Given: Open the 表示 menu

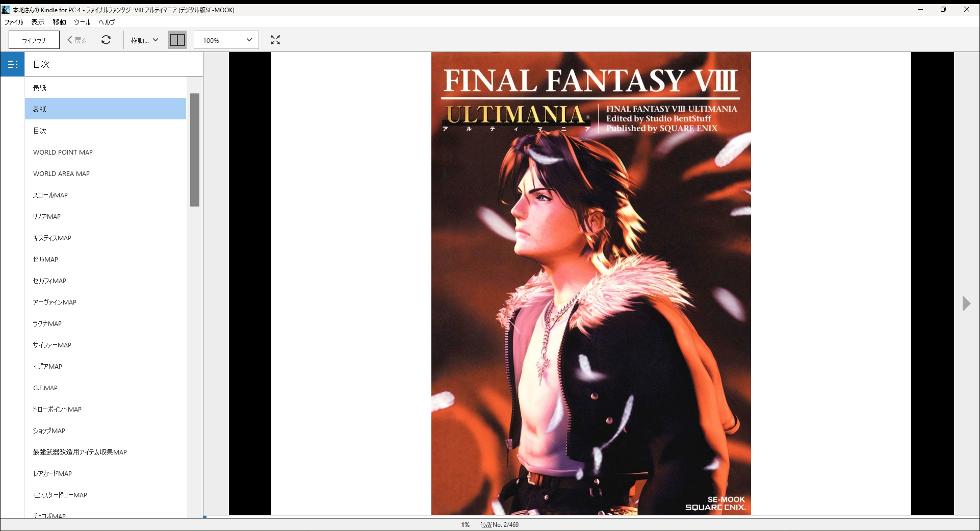Looking at the screenshot, I should (38, 22).
